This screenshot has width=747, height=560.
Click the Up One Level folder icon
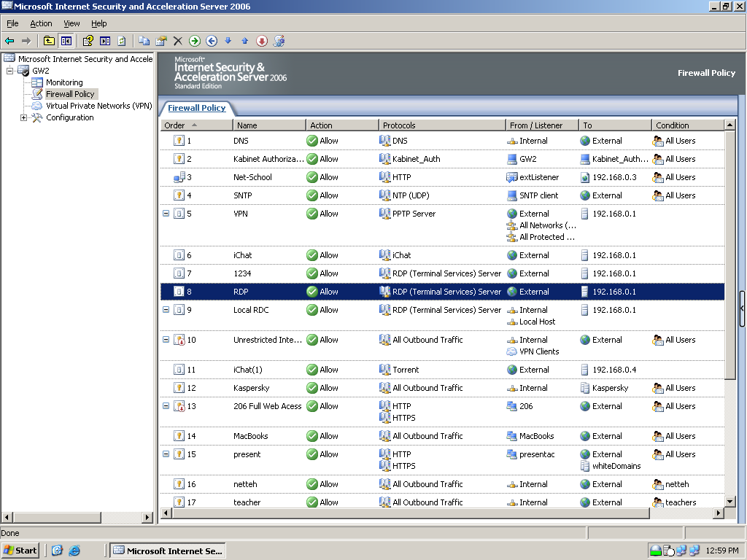[49, 41]
